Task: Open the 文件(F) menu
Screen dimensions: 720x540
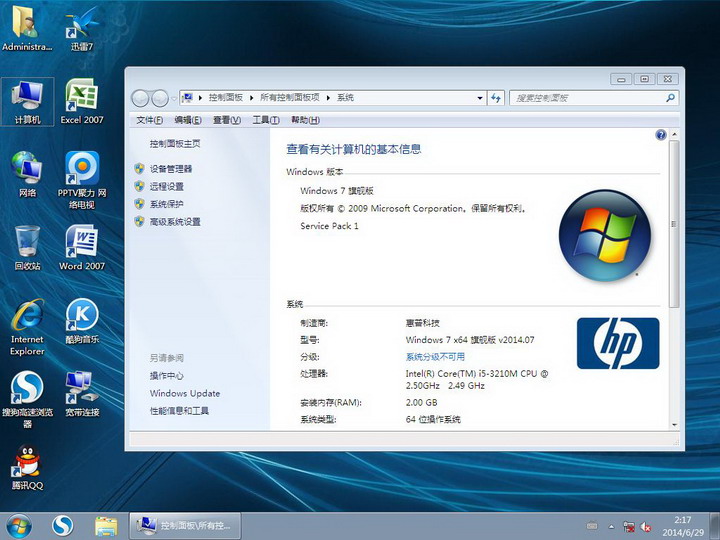Action: point(149,120)
